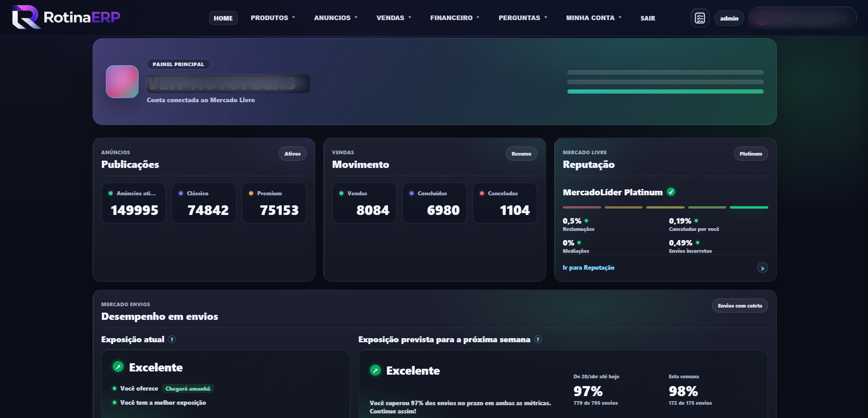
Task: Click the Desempenho em envios heading
Action: 160,317
